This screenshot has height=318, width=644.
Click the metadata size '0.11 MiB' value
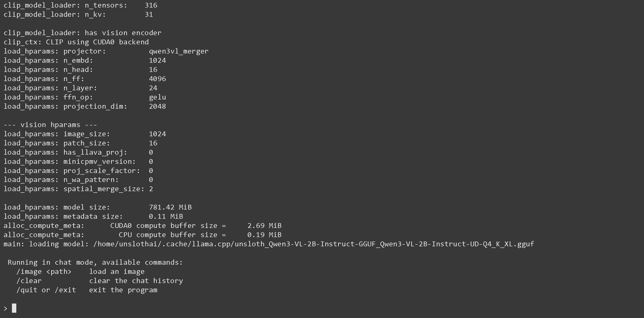(166, 216)
